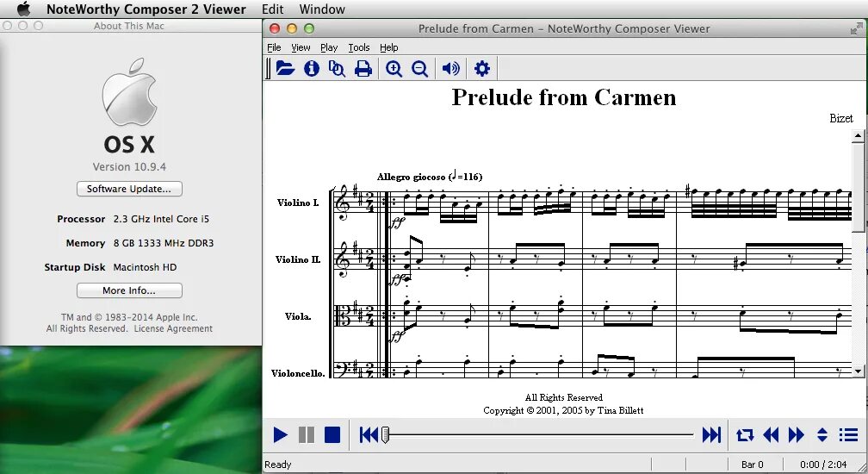Click score scrollbar up arrow
This screenshot has height=474, width=868.
point(858,135)
